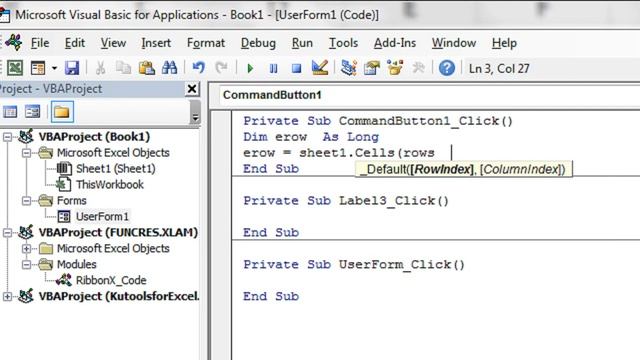
Task: Open the Debug menu
Action: point(258,43)
